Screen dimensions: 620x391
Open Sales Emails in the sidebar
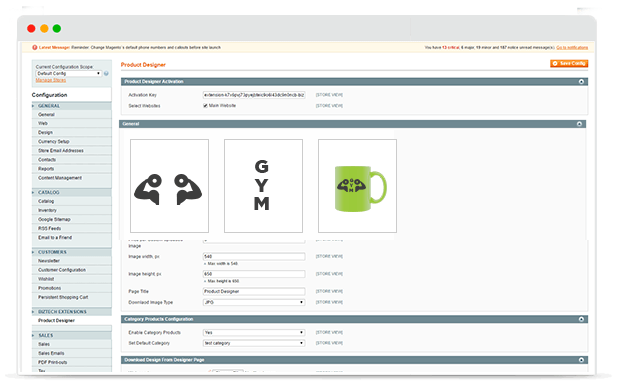point(51,353)
